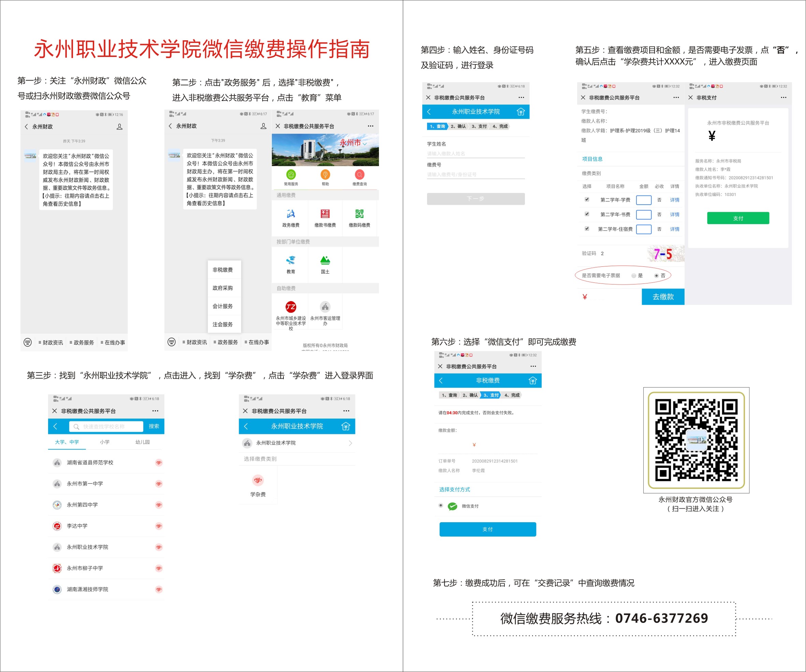Choose 会计服务 from popup menu
Image resolution: width=806 pixels, height=672 pixels.
coord(224,306)
